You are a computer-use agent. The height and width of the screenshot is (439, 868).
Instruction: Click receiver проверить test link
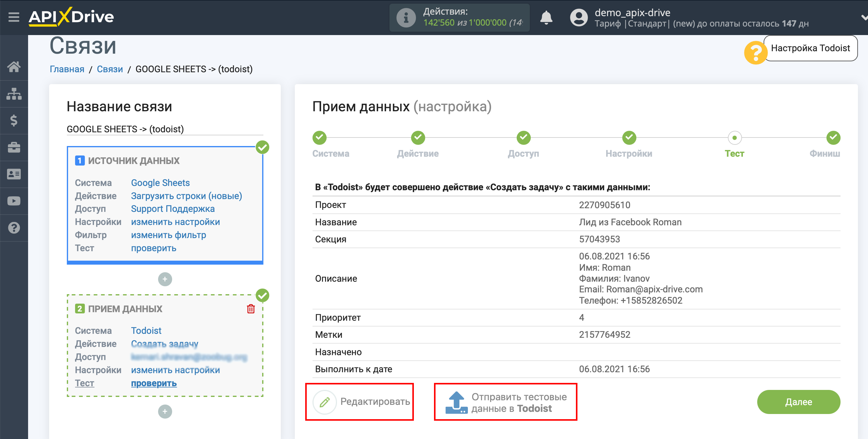[154, 383]
